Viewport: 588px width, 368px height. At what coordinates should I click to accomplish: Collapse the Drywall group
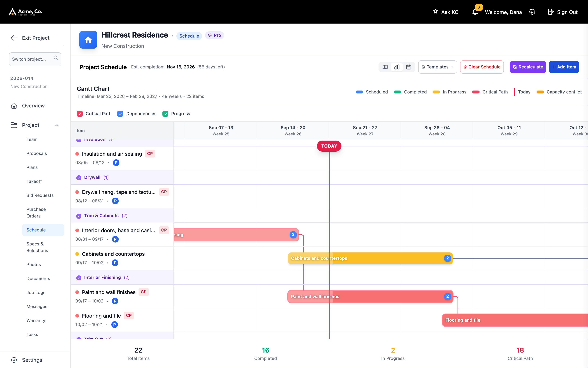click(79, 178)
